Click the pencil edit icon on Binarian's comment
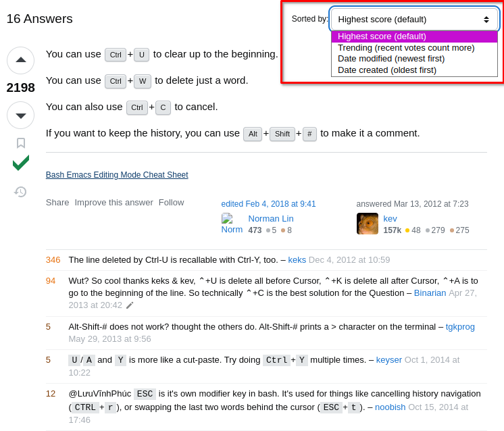The width and height of the screenshot is (504, 431). (130, 305)
